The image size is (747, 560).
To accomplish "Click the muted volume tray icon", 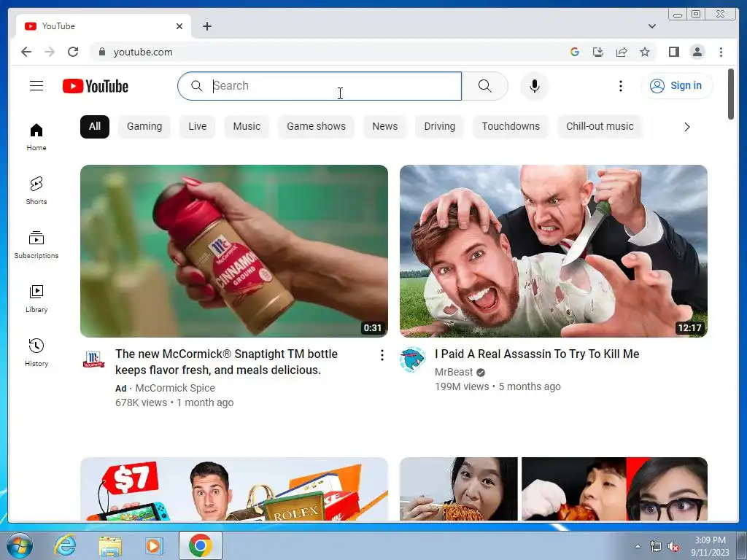I will click(x=673, y=547).
